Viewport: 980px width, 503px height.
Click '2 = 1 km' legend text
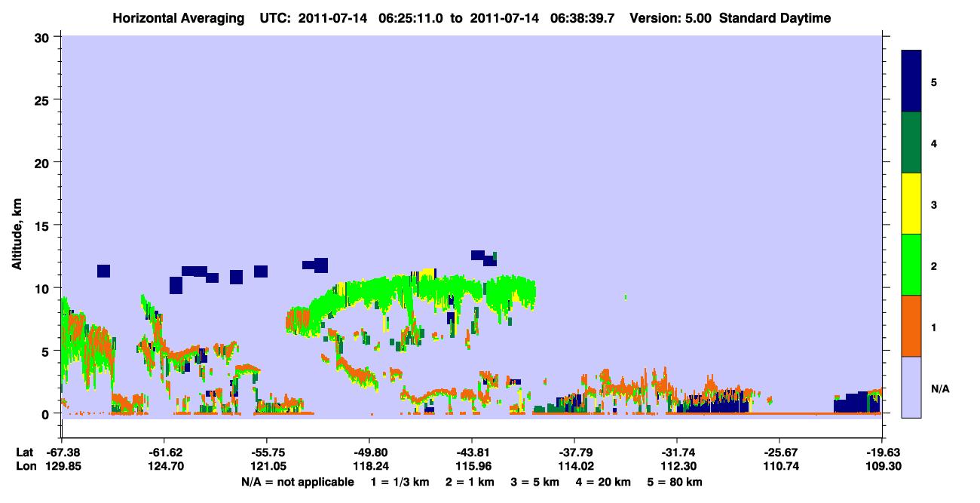(x=469, y=482)
